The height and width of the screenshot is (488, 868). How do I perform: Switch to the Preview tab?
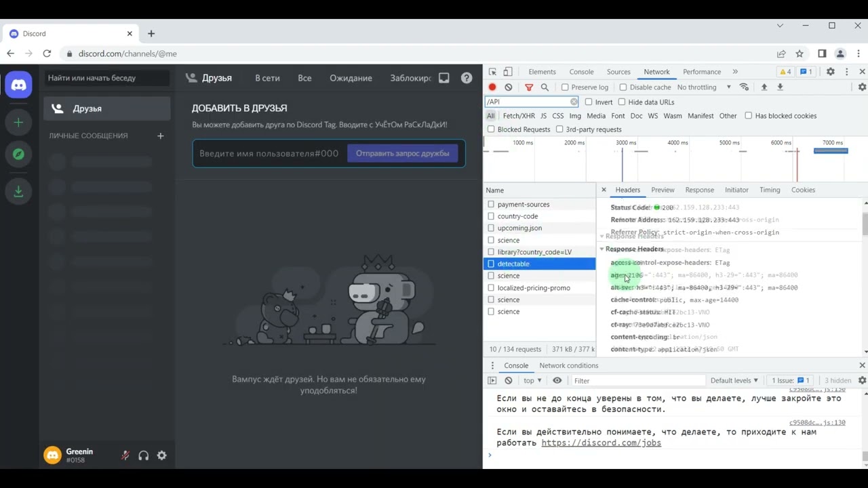tap(663, 190)
